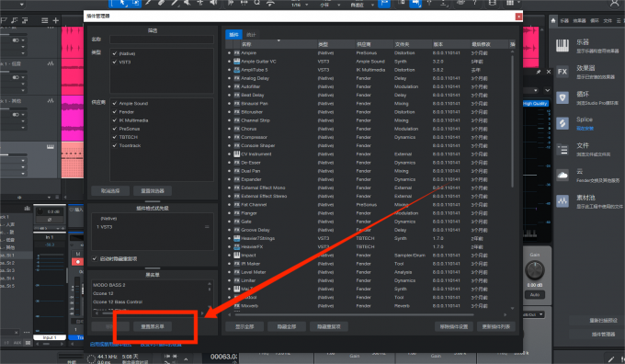This screenshot has height=364, width=625.
Task: Expand the chevron in the plugin window header
Action: 547,90
